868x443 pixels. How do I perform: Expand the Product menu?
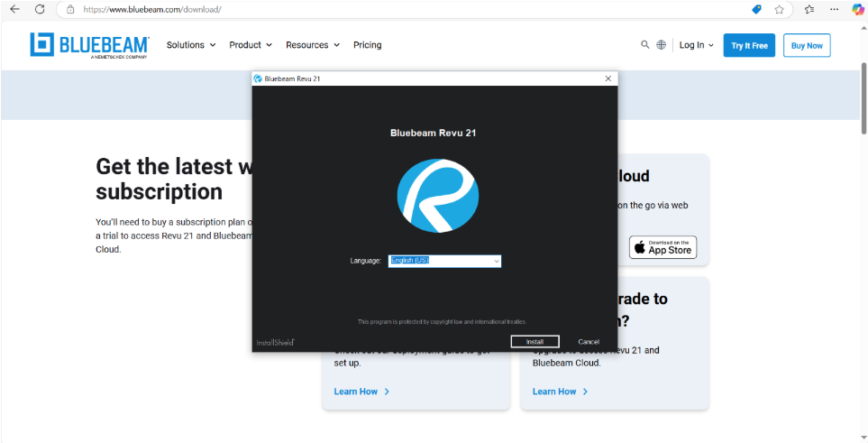click(250, 45)
